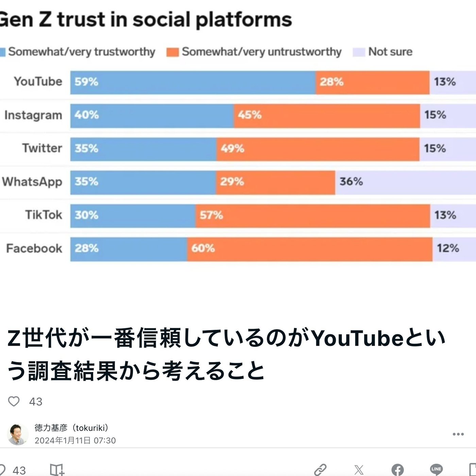Screen dimensions: 476x476
Task: Click YouTube's blue 59% trustworthy bar
Action: pyautogui.click(x=193, y=82)
